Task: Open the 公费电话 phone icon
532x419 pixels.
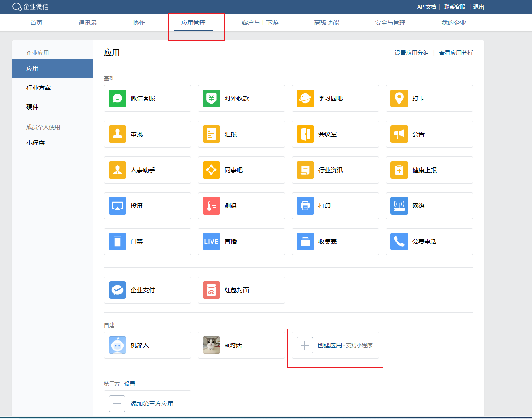Action: [x=399, y=242]
